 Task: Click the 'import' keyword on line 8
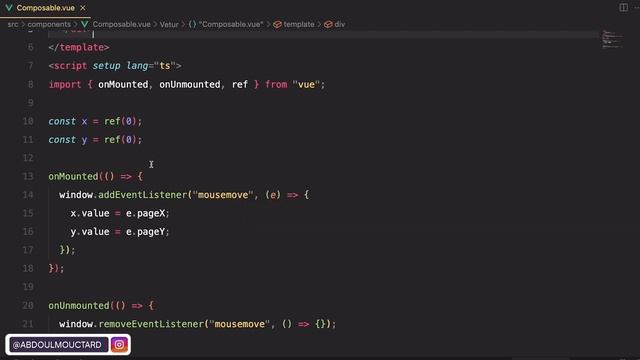coord(65,84)
